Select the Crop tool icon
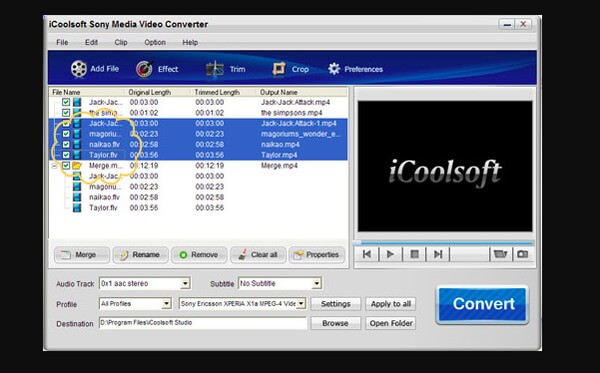Image resolution: width=600 pixels, height=373 pixels. (x=279, y=69)
